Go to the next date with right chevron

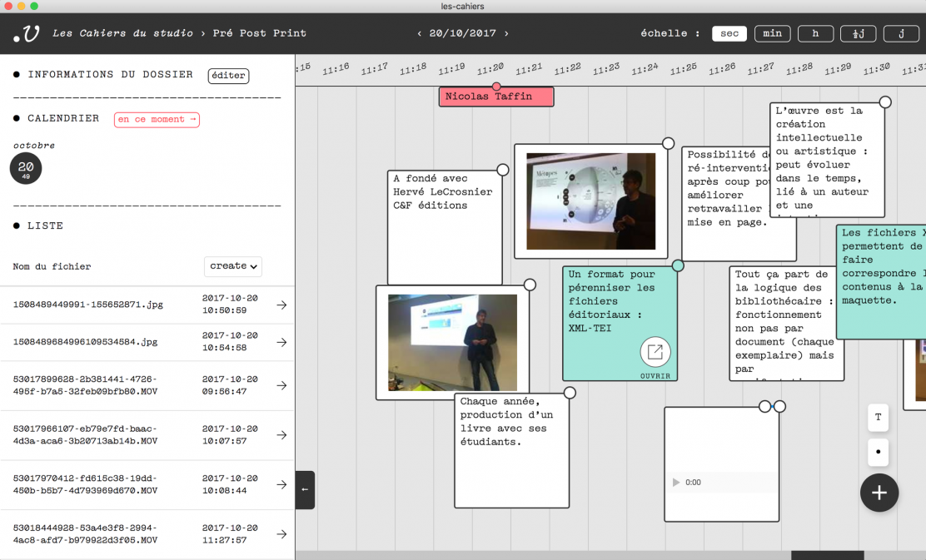tap(506, 33)
